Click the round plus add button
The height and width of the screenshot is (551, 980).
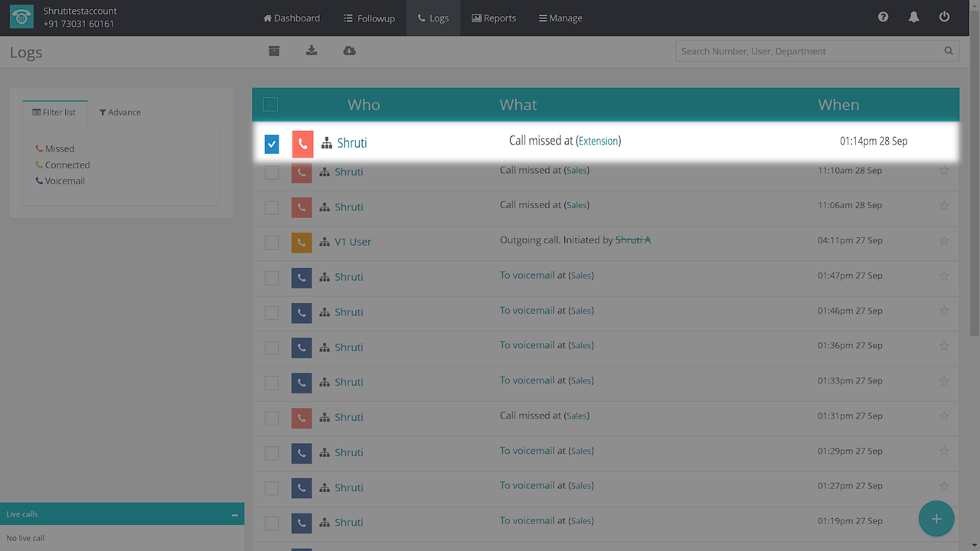tap(936, 519)
